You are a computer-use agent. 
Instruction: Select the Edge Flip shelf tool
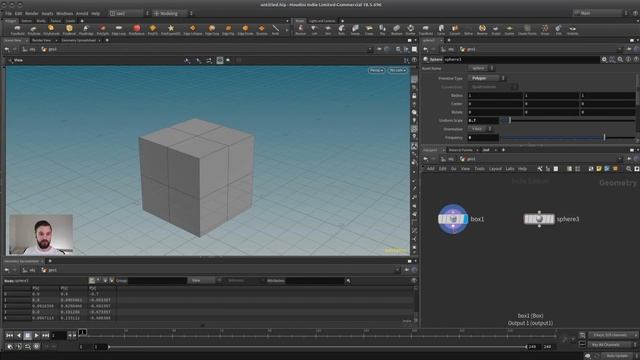tap(228, 29)
